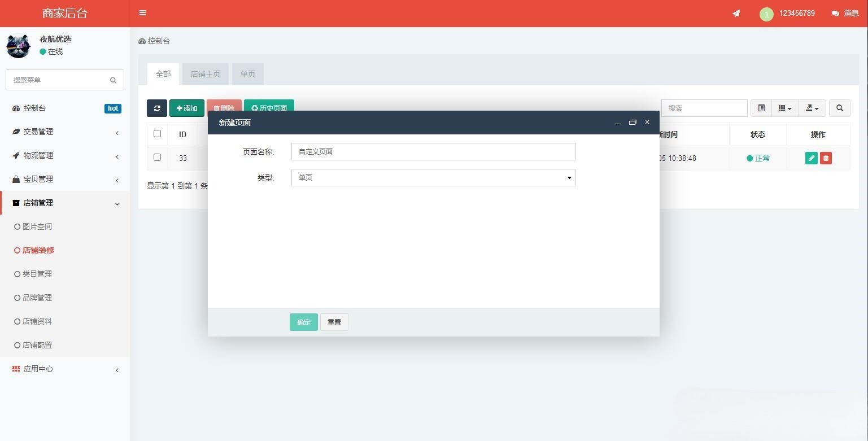
Task: Click the detail view list icon above table
Action: [x=761, y=108]
